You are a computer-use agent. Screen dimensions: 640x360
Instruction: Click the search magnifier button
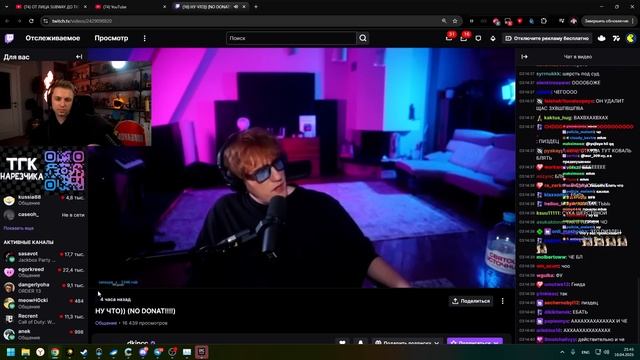coord(363,38)
